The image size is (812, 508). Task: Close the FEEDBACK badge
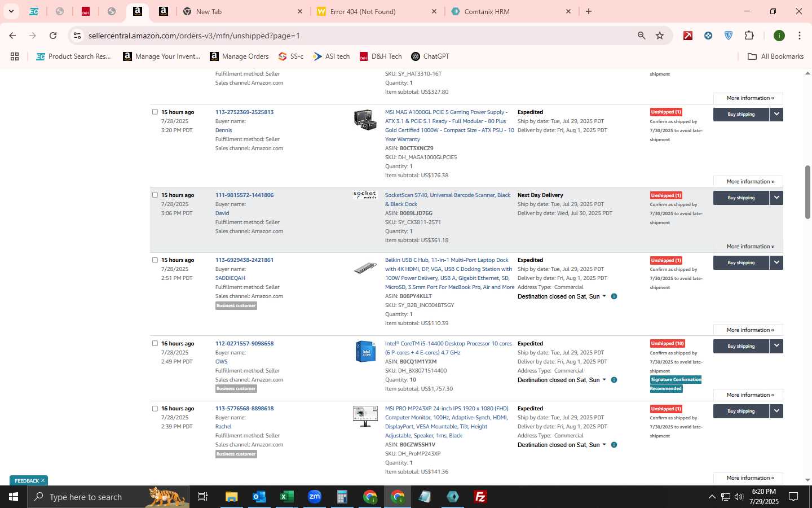coord(43,481)
